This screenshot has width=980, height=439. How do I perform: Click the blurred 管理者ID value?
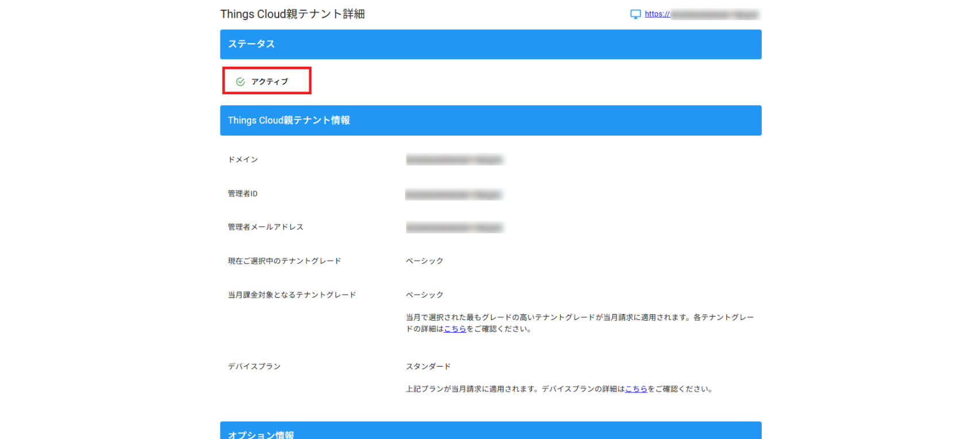(x=454, y=195)
